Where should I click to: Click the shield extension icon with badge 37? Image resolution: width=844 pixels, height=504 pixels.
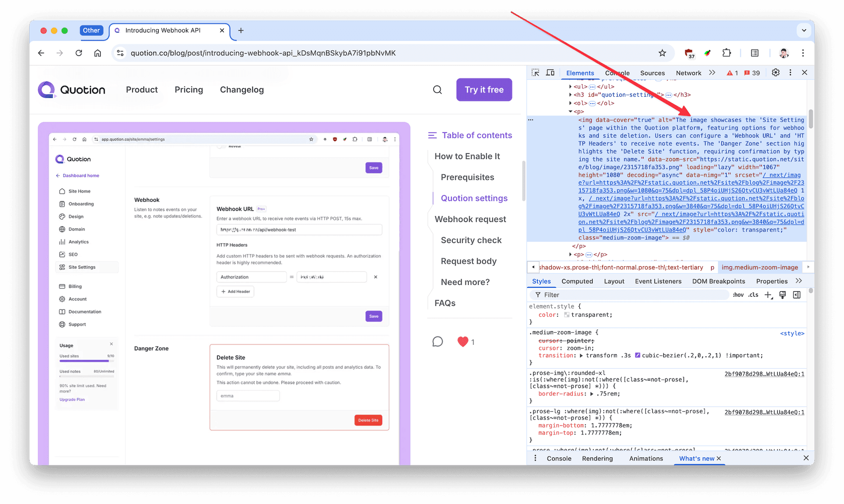click(x=689, y=53)
